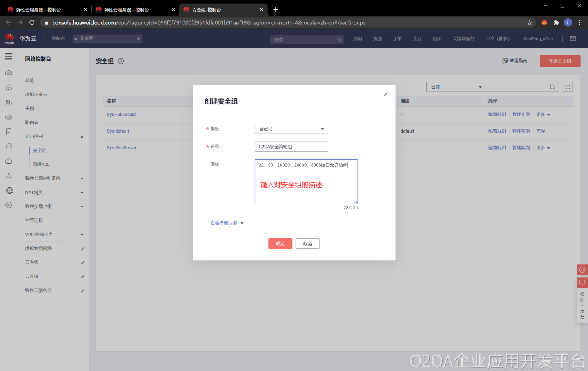Open the 模板 dropdown showing 自定义

click(291, 129)
